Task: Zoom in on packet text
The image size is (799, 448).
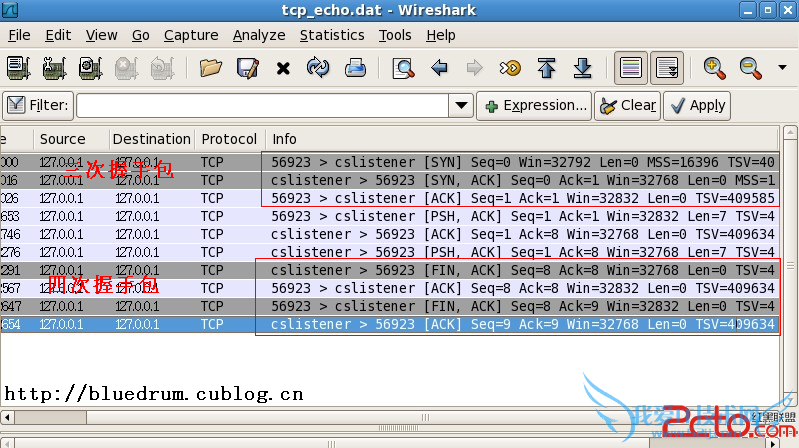Action: [714, 68]
